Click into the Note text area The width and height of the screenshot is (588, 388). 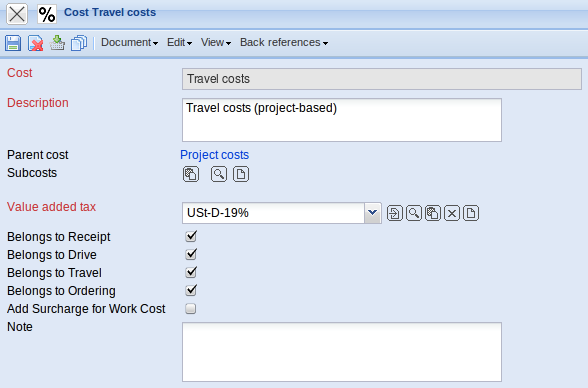pos(342,352)
